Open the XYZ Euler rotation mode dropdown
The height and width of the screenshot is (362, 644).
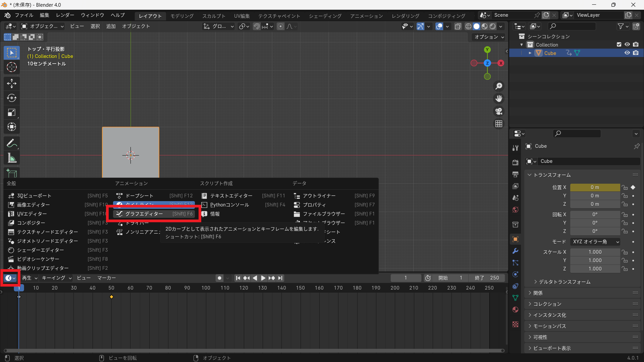click(595, 242)
